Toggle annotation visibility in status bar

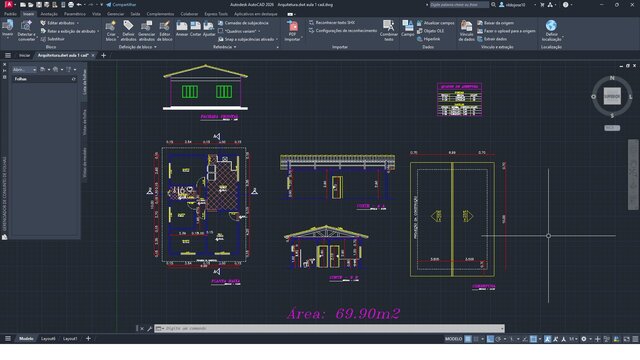tap(547, 339)
